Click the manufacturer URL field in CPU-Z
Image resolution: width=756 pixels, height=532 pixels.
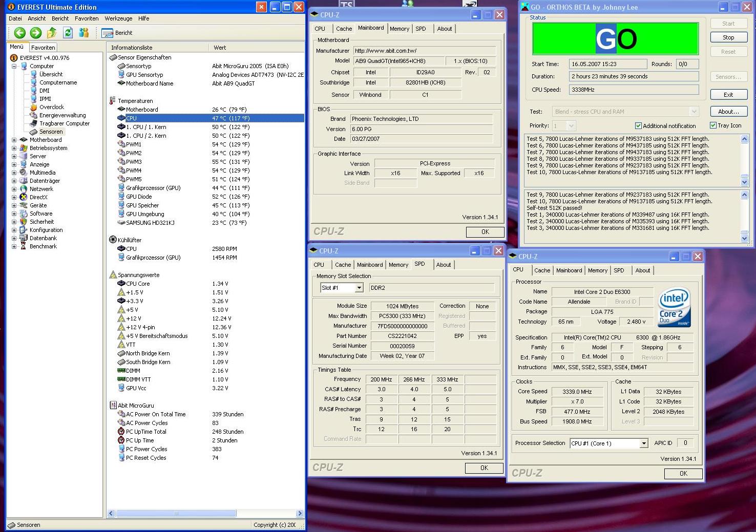point(425,51)
